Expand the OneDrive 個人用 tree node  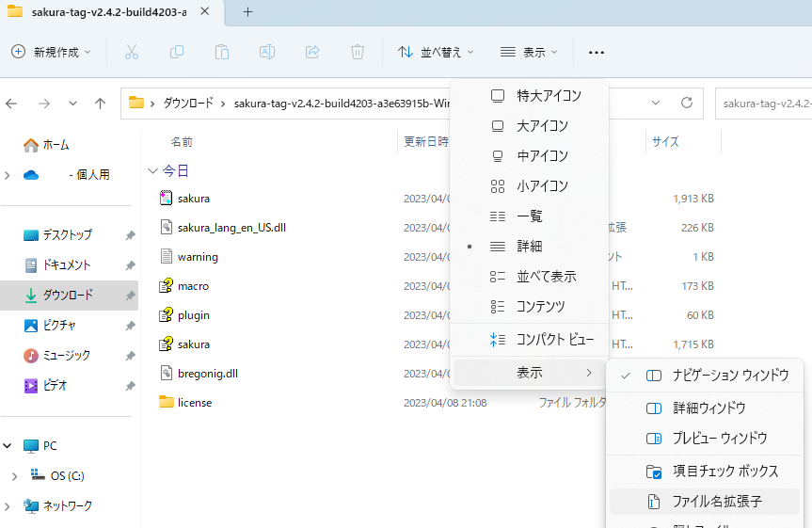[8, 175]
